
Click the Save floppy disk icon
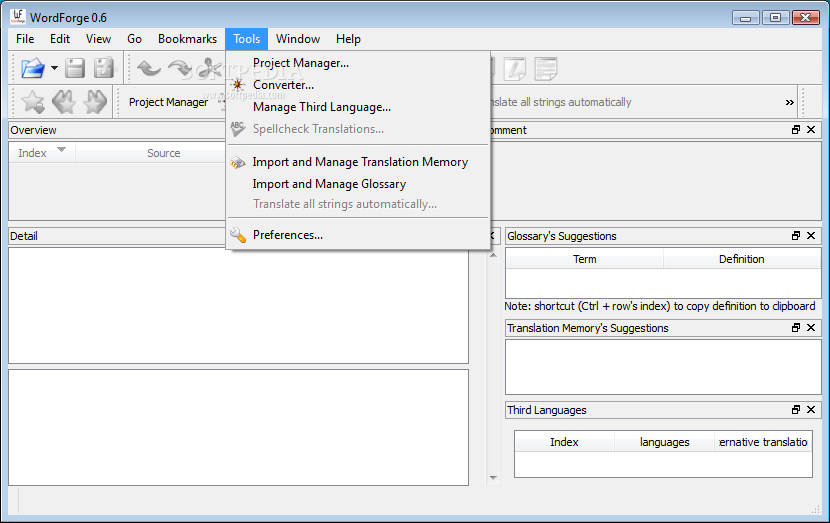pos(75,68)
